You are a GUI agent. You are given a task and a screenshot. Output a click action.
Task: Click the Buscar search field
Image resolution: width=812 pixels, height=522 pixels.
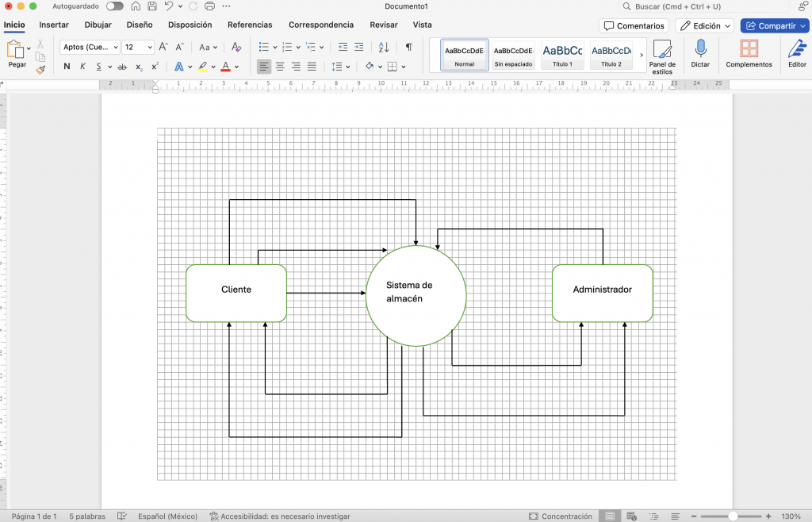pyautogui.click(x=704, y=6)
